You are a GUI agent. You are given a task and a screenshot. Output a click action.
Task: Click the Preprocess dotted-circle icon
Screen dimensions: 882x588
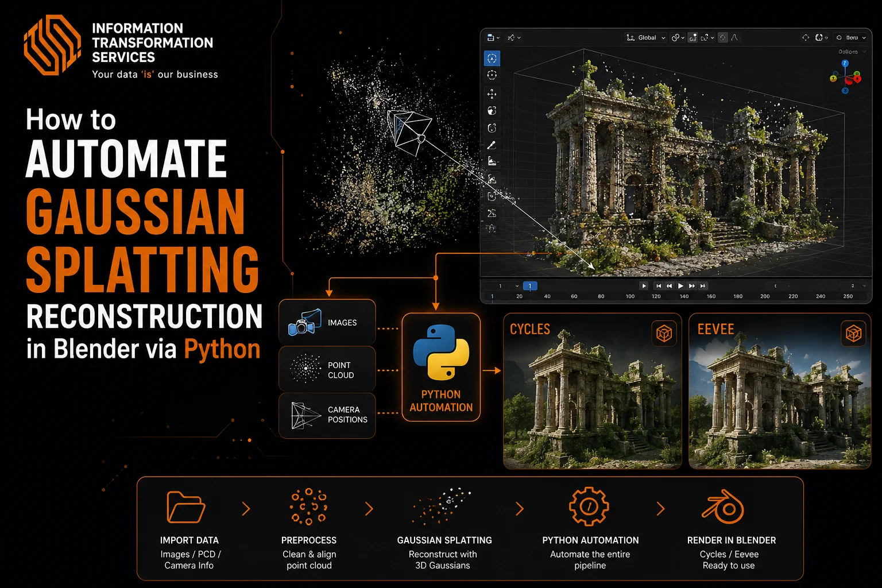pos(309,507)
